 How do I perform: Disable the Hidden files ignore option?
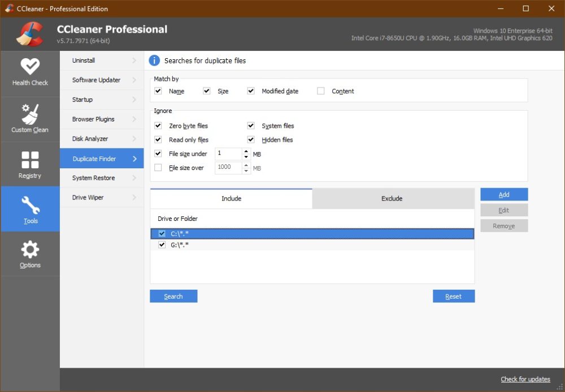251,140
